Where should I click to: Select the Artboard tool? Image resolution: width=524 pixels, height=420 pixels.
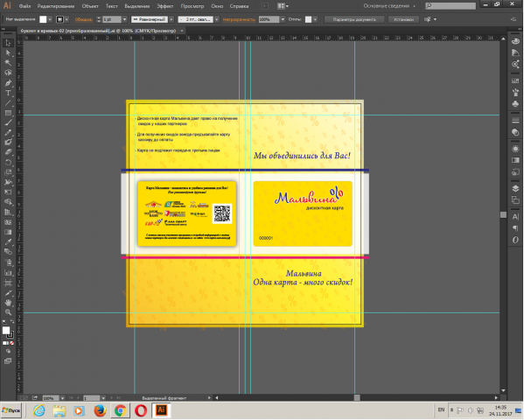(8, 283)
